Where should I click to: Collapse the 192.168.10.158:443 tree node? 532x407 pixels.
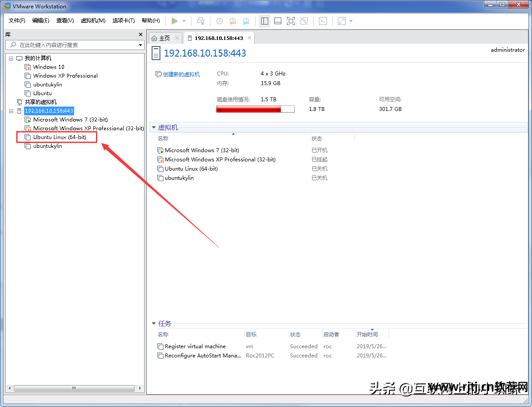pos(11,111)
